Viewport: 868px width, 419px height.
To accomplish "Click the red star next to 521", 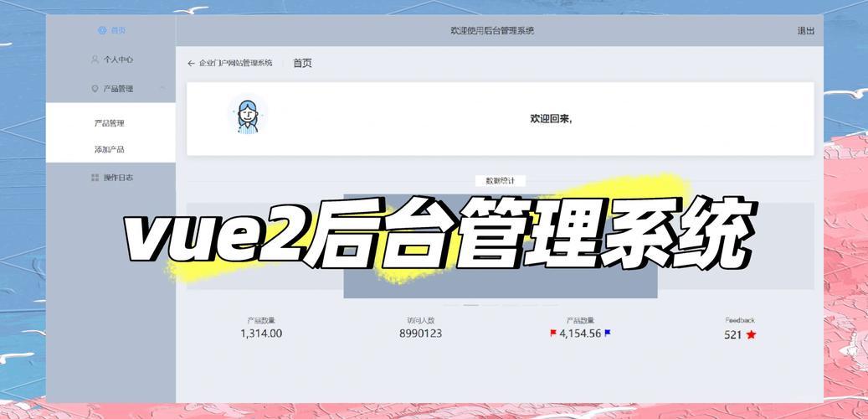I will coord(751,334).
